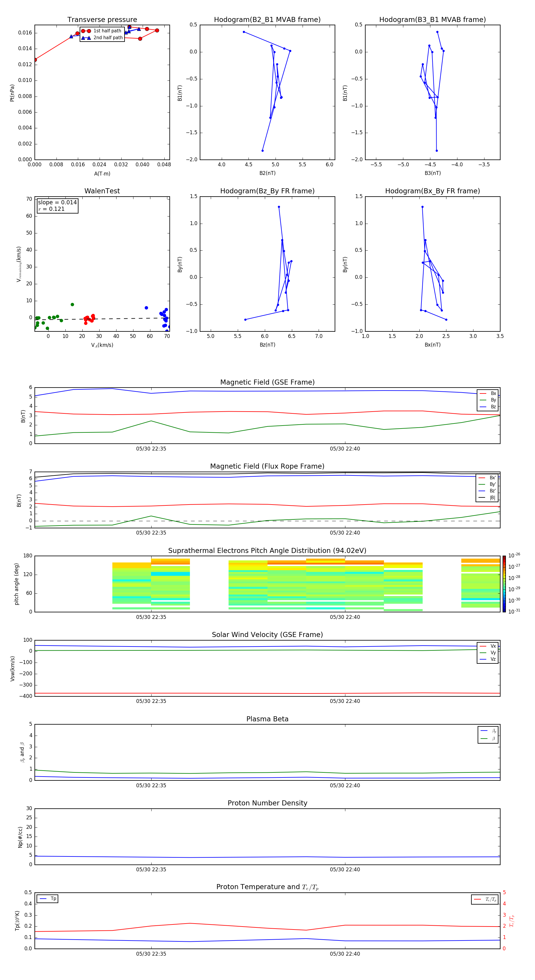This screenshot has height=980, width=535.
Task: Click 'Vx' in the solar wind legend
Action: [x=488, y=646]
